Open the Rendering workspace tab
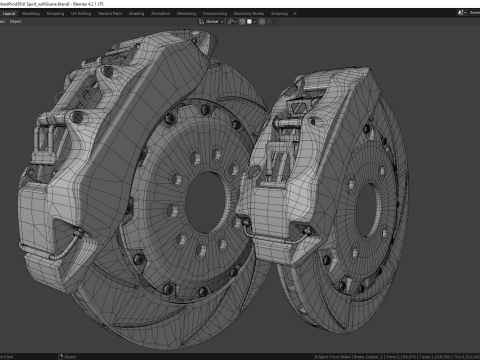The width and height of the screenshot is (480, 360). coord(186,14)
